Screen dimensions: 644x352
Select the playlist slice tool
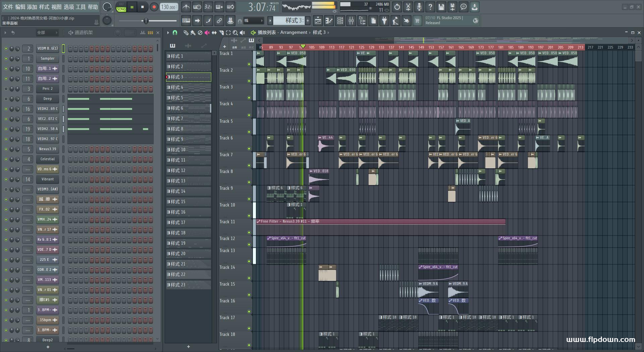click(x=221, y=33)
